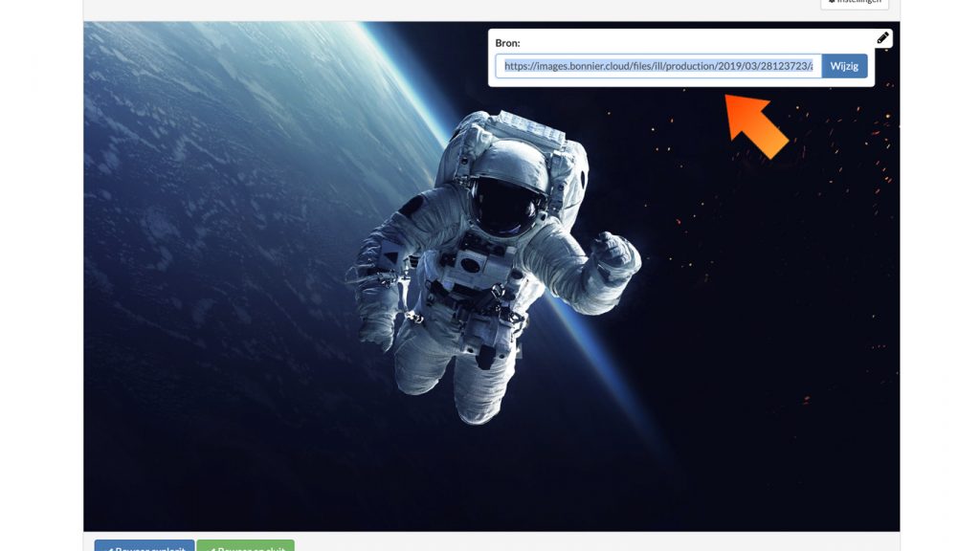Select the Bron image URL field
Screen dimensions: 980x551
coord(658,66)
